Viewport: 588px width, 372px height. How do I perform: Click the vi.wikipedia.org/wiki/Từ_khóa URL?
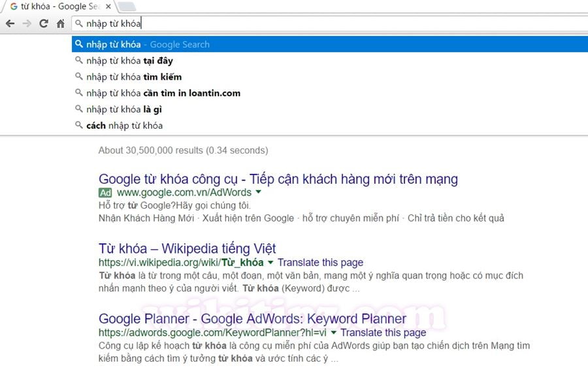point(181,262)
